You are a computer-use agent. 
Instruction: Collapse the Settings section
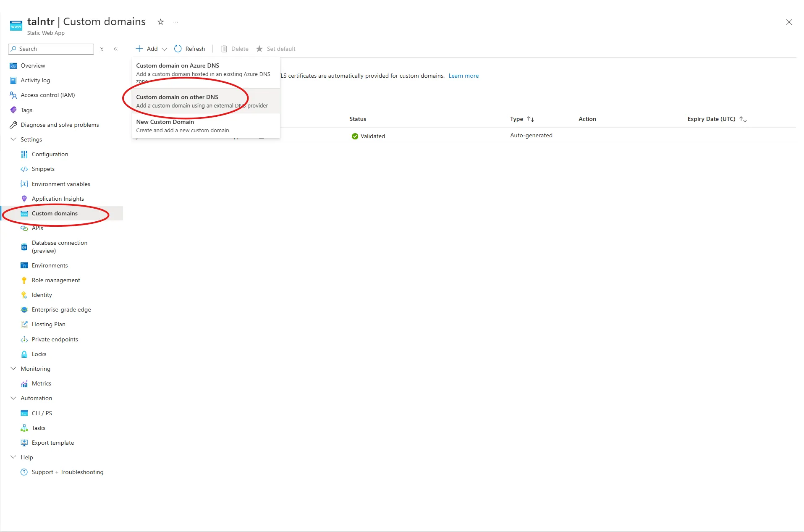coord(13,139)
